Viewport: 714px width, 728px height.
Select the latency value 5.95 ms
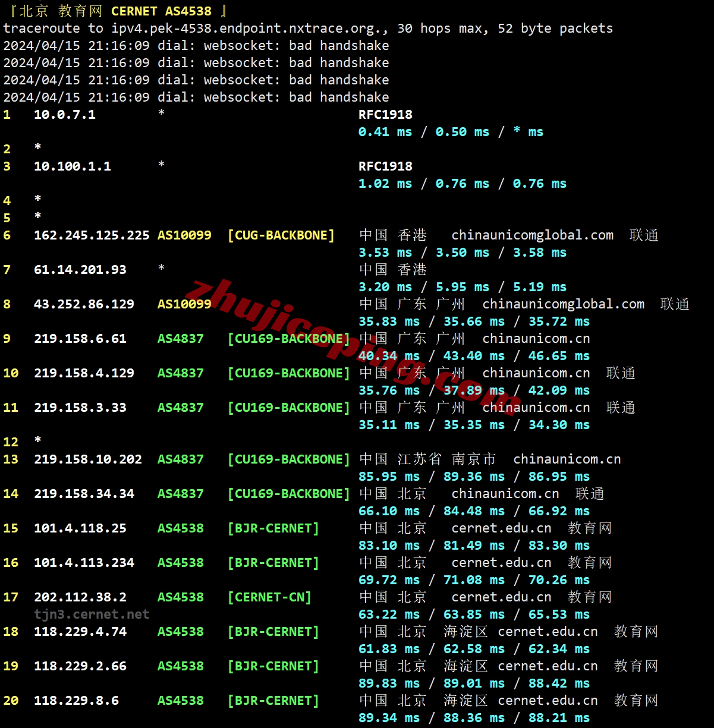463,287
